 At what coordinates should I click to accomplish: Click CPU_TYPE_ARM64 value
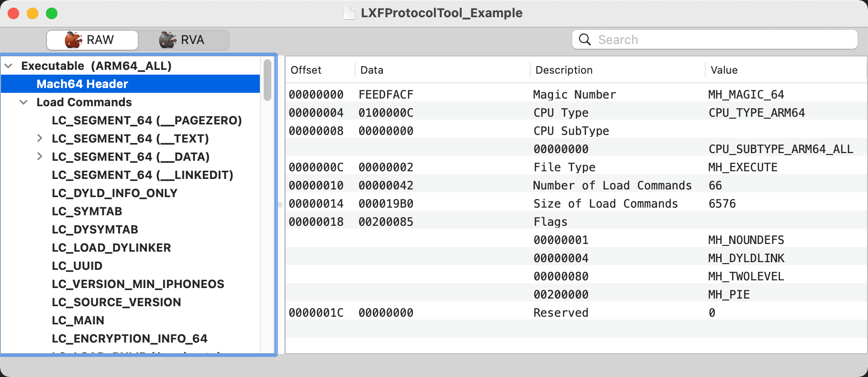point(757,113)
